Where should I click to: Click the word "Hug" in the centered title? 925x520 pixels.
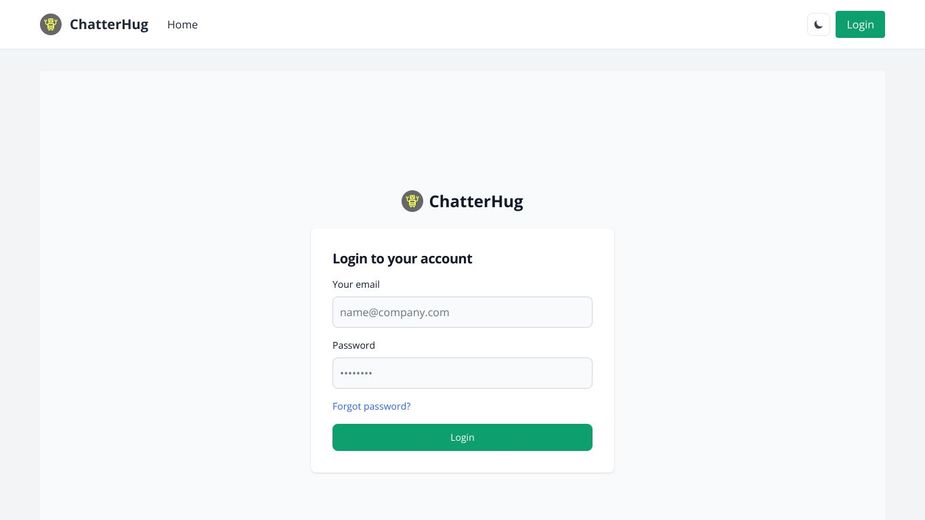[505, 201]
